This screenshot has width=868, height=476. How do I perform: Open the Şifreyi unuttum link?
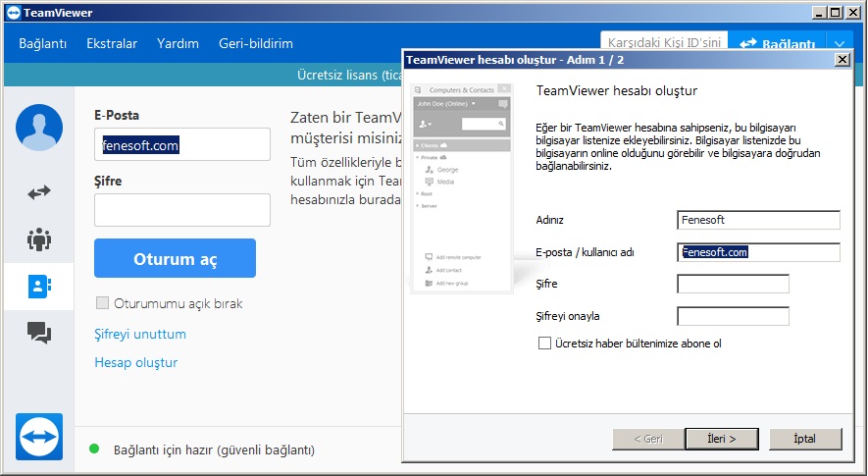[140, 334]
